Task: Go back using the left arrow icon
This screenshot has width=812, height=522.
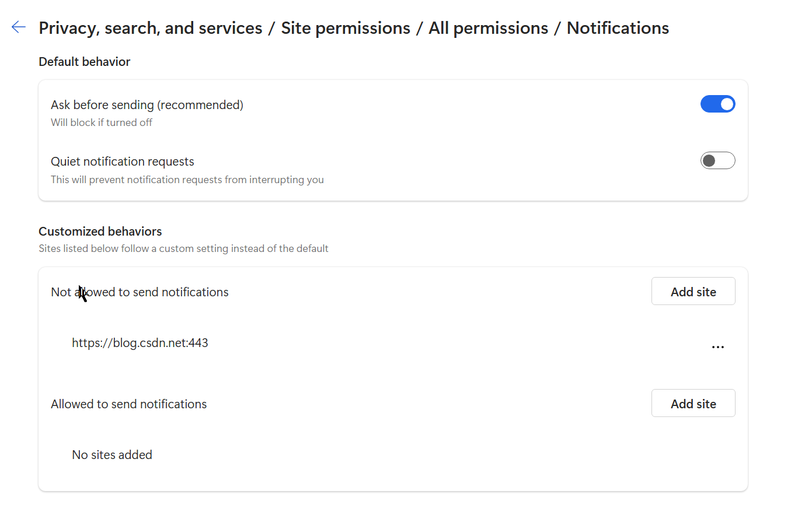Action: [19, 27]
